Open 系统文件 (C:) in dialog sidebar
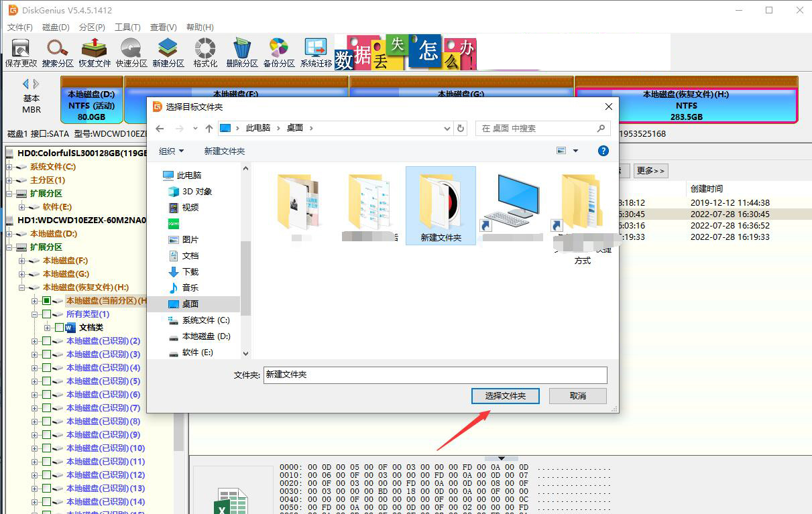812x514 pixels. [x=199, y=320]
